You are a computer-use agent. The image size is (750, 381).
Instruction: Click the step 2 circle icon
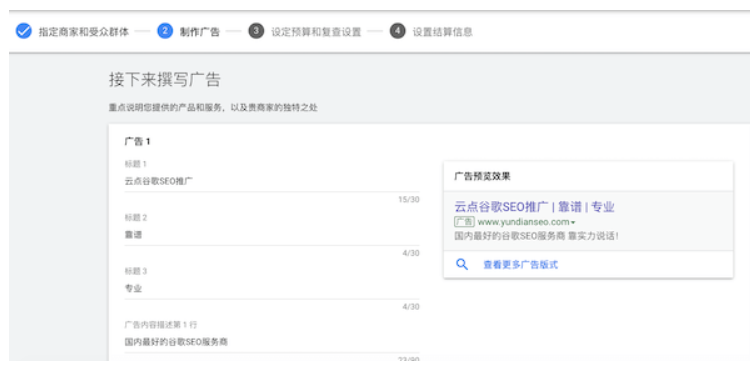pyautogui.click(x=165, y=31)
